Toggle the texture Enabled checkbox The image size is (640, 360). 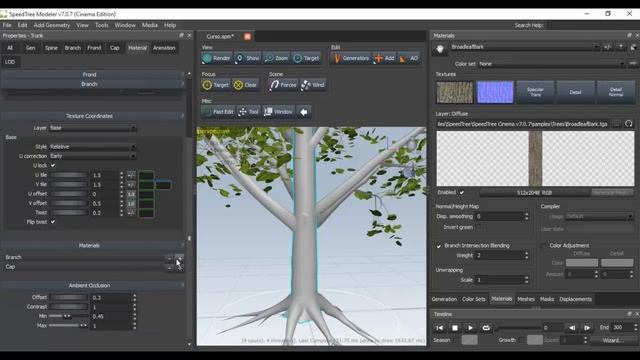click(x=462, y=193)
